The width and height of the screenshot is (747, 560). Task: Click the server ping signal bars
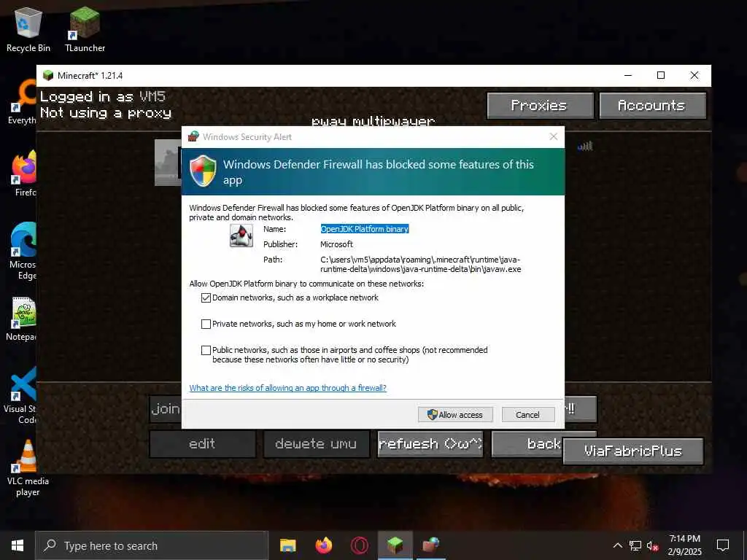click(585, 146)
